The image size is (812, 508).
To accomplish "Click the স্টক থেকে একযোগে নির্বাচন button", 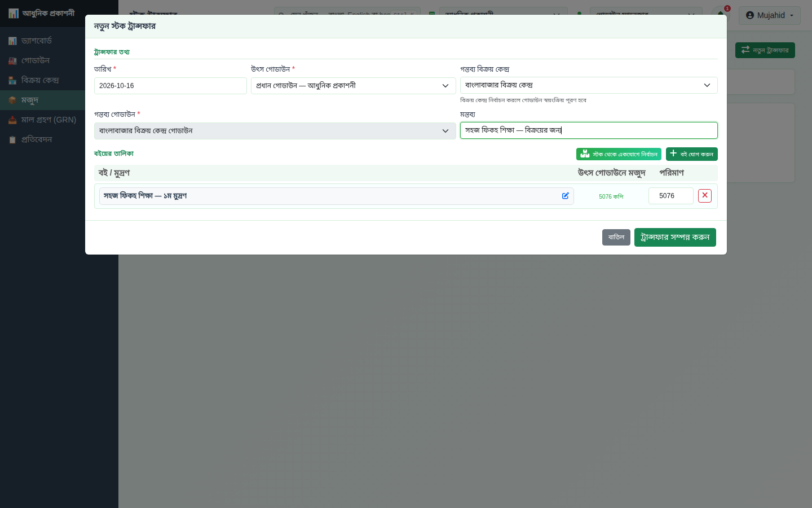I will tap(619, 154).
